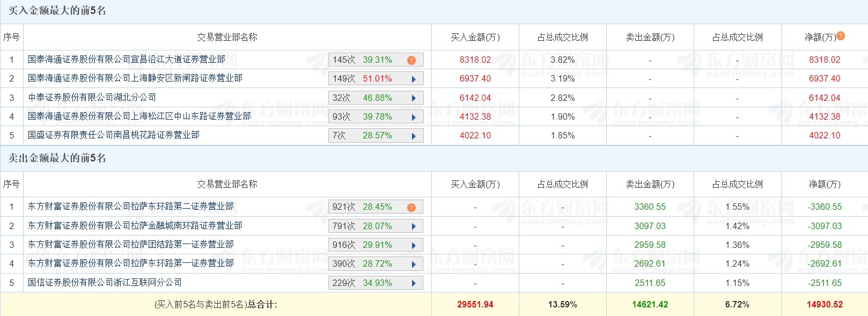Viewport: 868px width, 316px height.
Task: Click top table 交易营业部名称 column header
Action: 227,37
